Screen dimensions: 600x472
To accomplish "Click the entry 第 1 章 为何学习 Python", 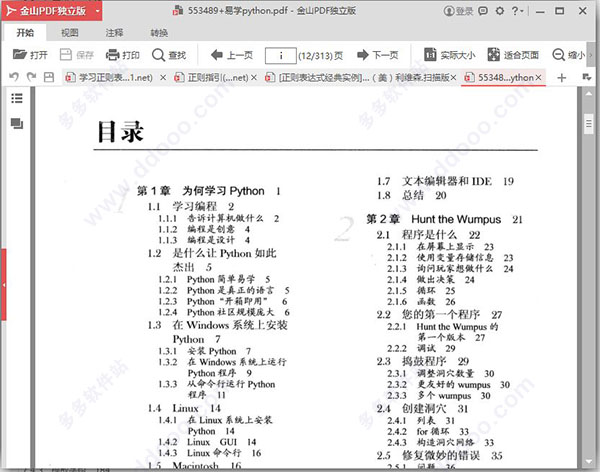I will (209, 191).
